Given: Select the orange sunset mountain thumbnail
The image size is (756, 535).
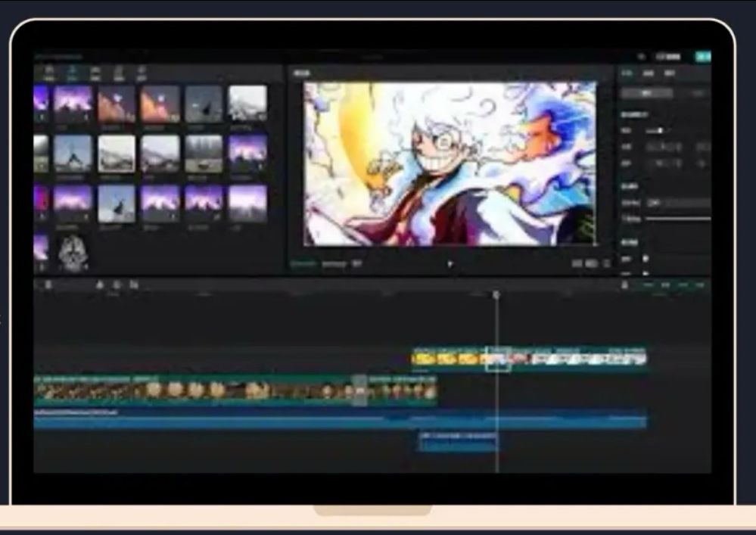Looking at the screenshot, I should (160, 103).
